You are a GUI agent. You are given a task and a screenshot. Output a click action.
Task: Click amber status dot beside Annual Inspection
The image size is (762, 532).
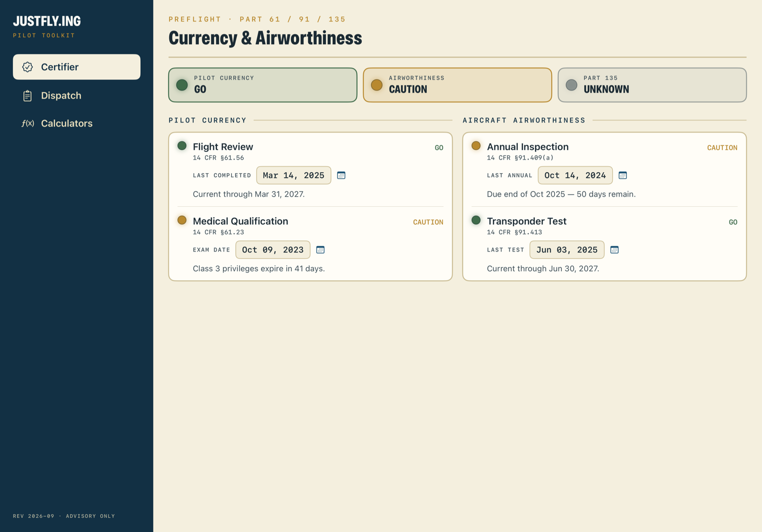point(476,146)
